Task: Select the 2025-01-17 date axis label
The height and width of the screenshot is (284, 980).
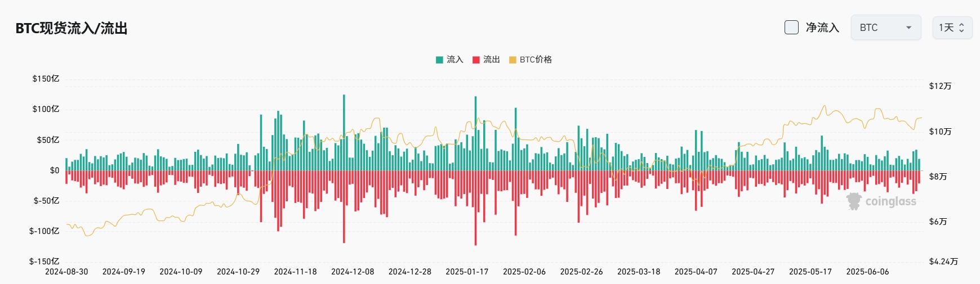Action: click(x=467, y=272)
